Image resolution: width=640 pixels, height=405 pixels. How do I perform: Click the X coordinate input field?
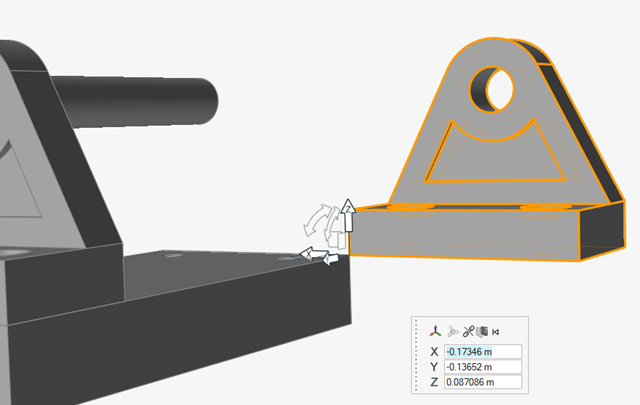coord(484,352)
